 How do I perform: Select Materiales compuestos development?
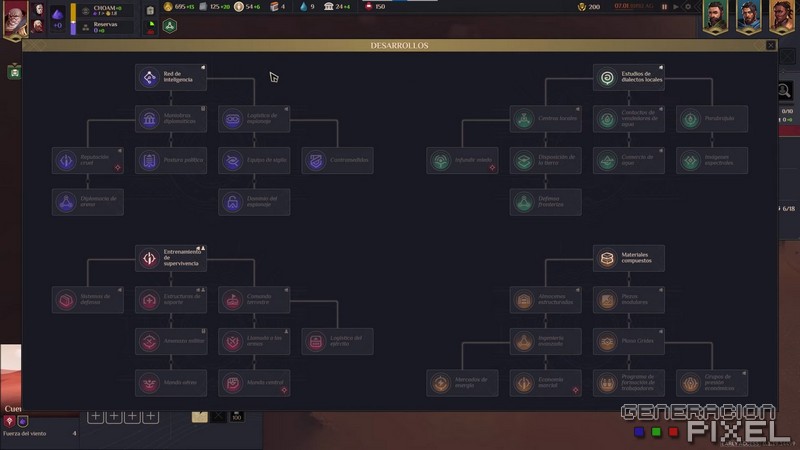tap(629, 258)
